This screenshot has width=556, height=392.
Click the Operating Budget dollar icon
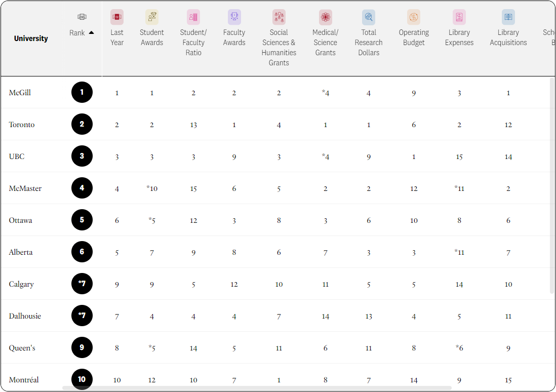coord(413,17)
